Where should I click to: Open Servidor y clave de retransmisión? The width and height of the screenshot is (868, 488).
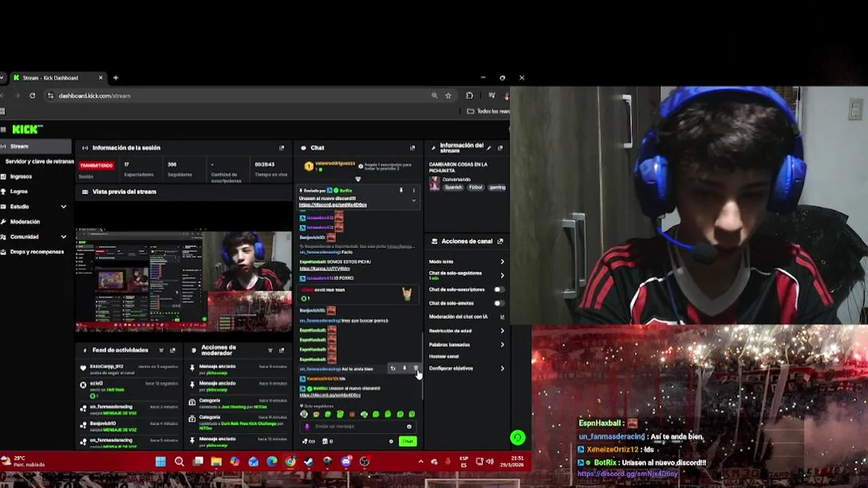(x=39, y=161)
